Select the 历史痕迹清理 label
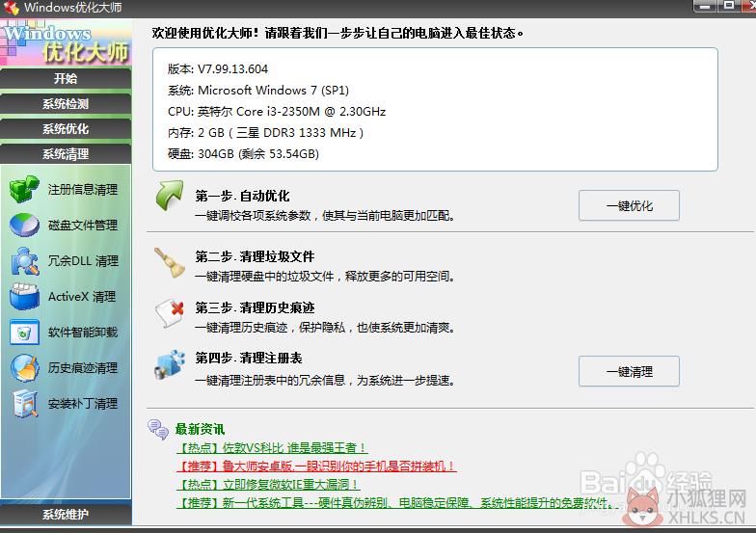 [83, 368]
